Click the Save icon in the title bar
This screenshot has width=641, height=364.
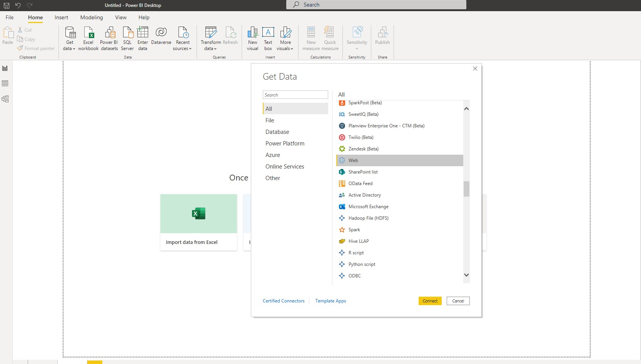(7, 5)
